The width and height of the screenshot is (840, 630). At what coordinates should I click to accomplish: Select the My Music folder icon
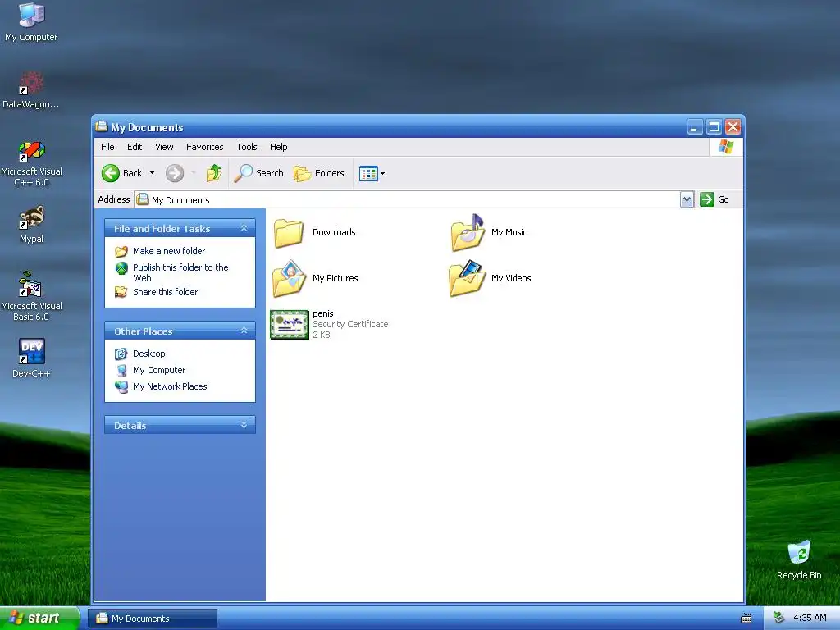coord(467,232)
